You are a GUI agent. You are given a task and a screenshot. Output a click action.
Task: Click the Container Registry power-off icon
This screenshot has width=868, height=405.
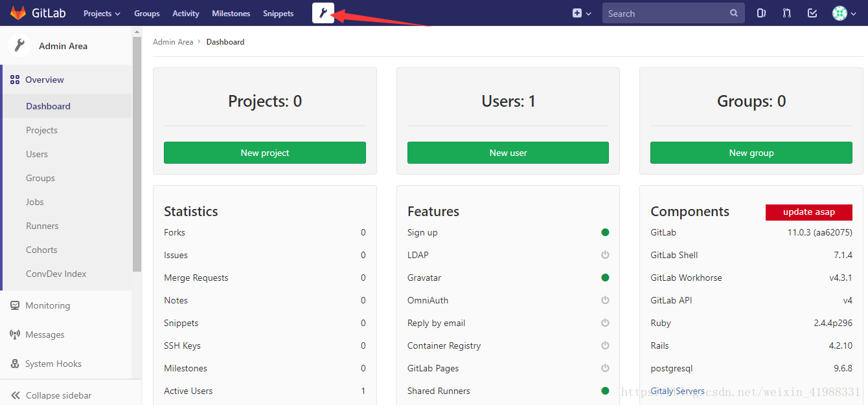point(605,345)
